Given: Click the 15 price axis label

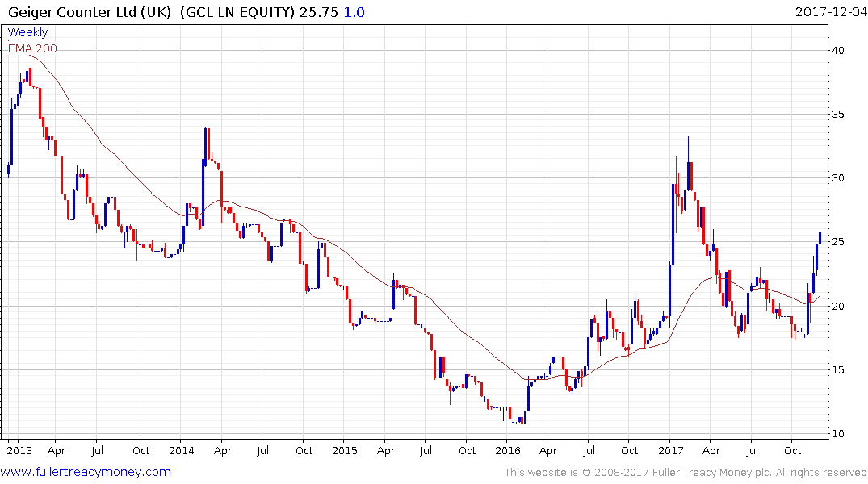Looking at the screenshot, I should [x=838, y=370].
